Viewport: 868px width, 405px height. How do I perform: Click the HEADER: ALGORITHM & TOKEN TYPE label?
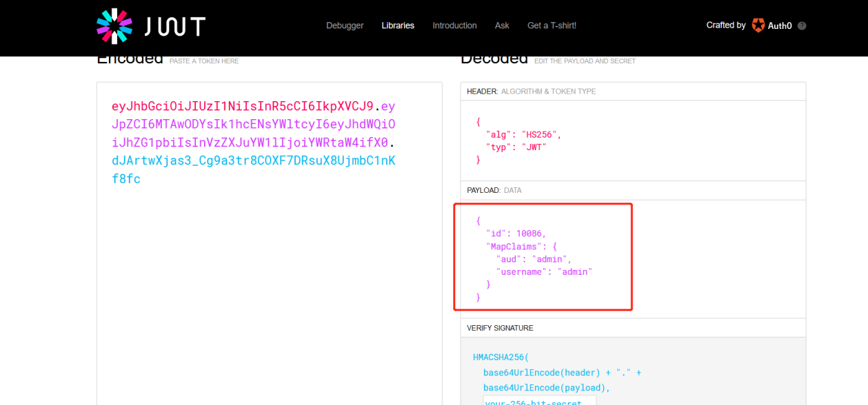532,92
